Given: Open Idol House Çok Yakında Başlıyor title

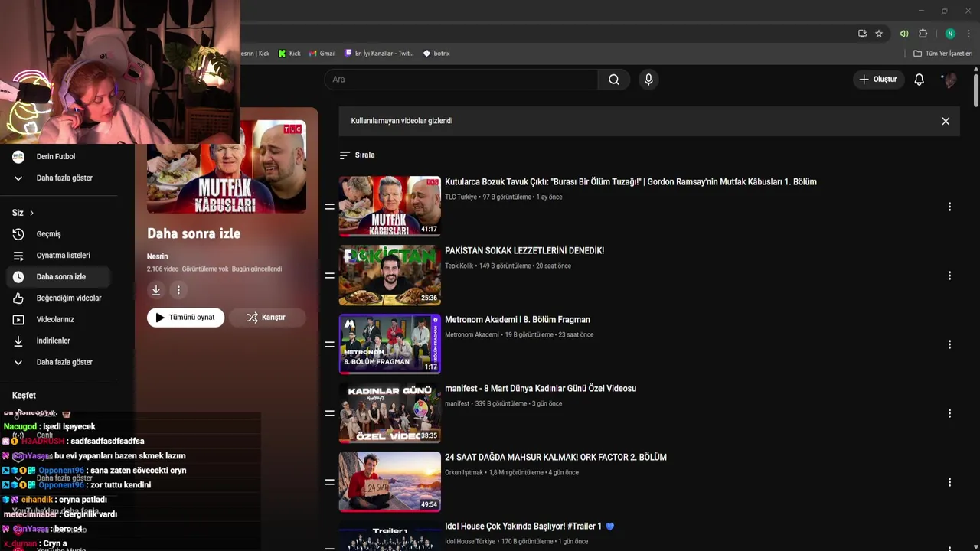Looking at the screenshot, I should pos(529,527).
